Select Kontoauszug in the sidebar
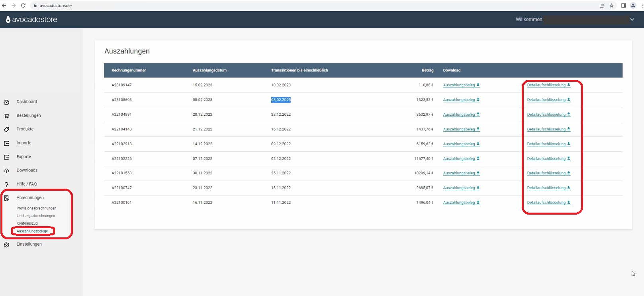 click(x=27, y=223)
